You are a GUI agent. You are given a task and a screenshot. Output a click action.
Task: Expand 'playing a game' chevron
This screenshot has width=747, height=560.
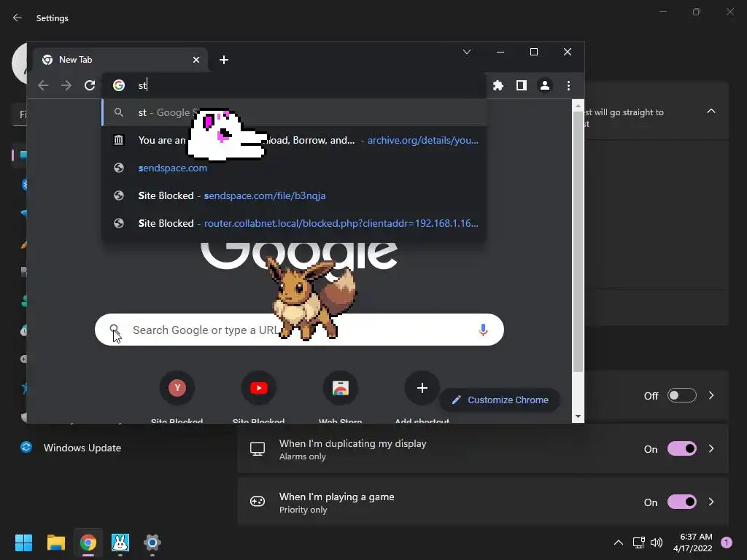coord(711,502)
